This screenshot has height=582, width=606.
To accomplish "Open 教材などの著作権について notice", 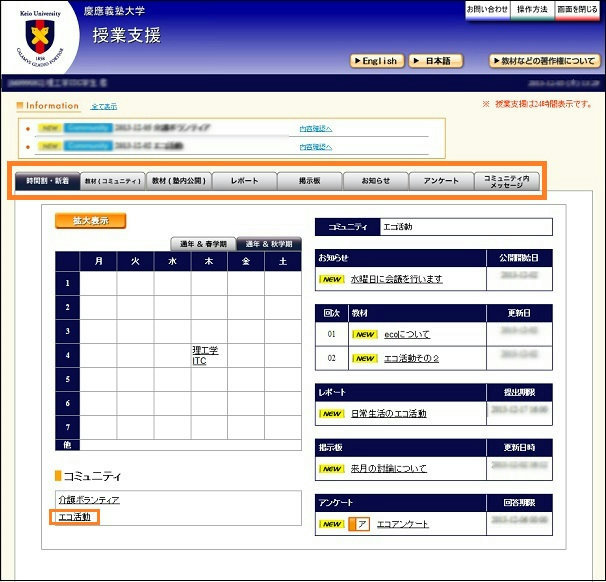I will [545, 61].
